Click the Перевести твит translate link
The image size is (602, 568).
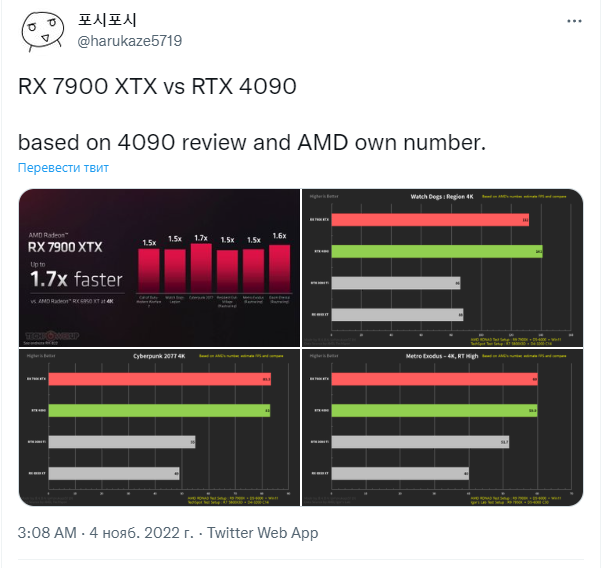[63, 167]
